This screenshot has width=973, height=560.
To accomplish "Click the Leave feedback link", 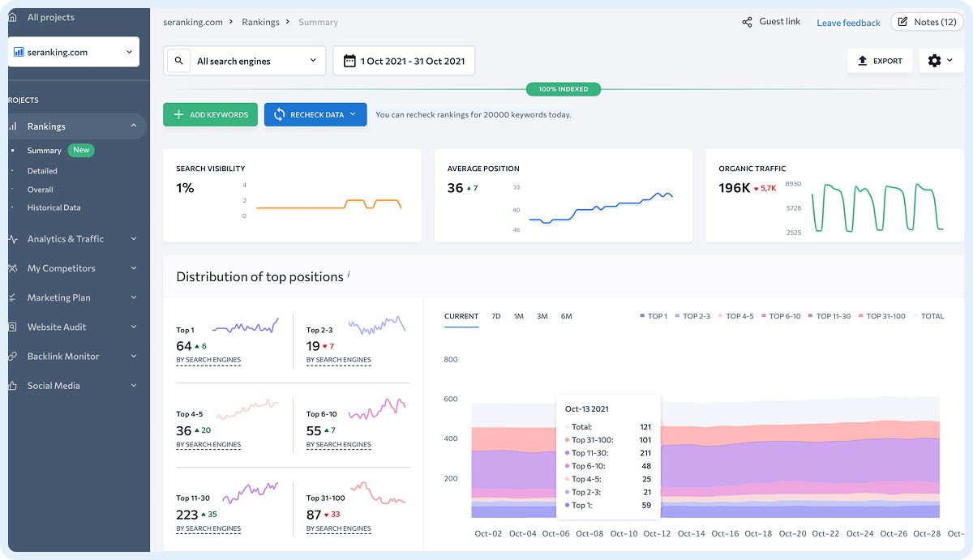I will tap(848, 23).
